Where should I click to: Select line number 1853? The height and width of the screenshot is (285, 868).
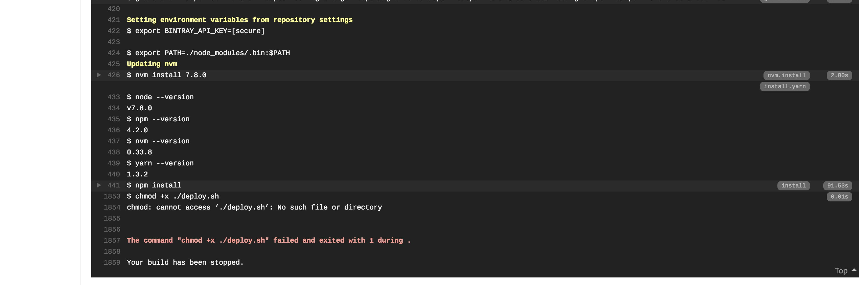112,196
